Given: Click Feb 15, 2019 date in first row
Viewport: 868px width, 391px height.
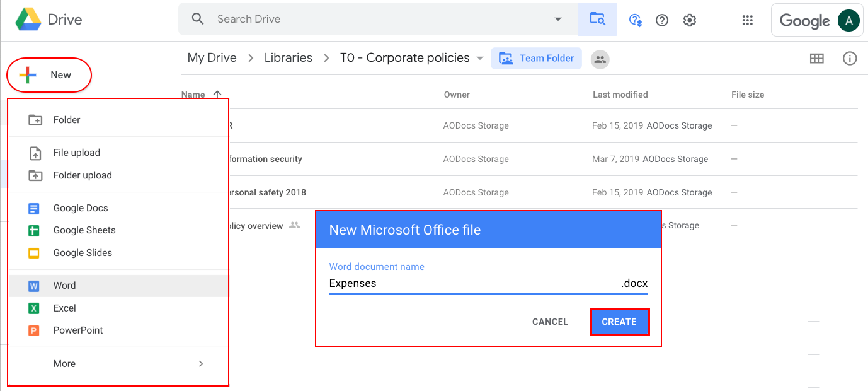Looking at the screenshot, I should (x=617, y=125).
